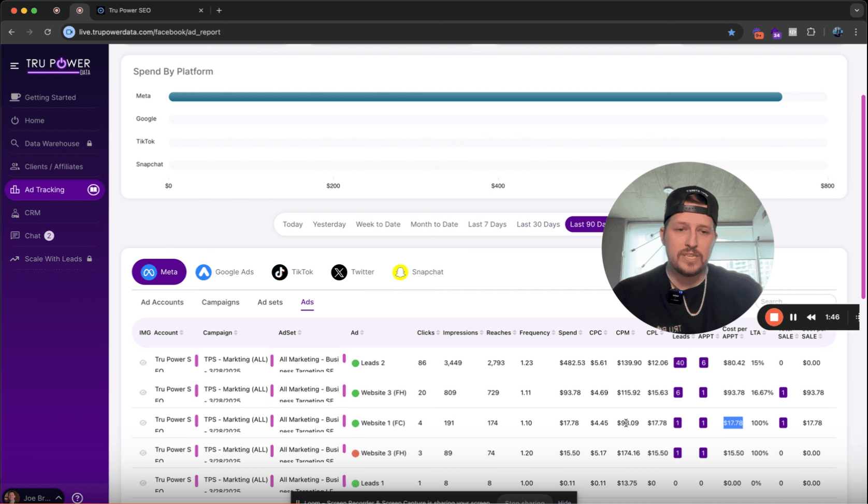Select the Google Ads platform
Image resolution: width=868 pixels, height=504 pixels.
225,272
